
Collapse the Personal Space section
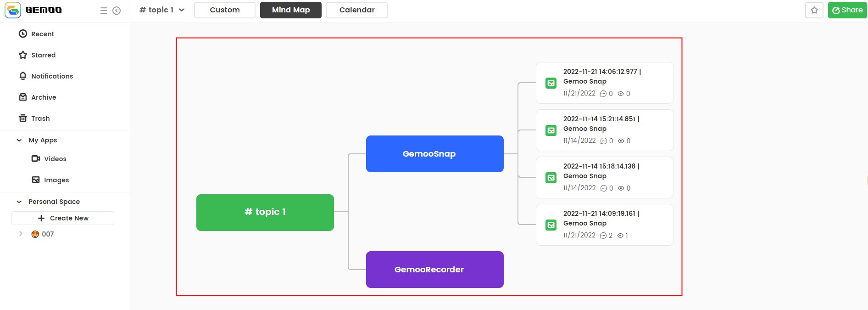pyautogui.click(x=19, y=202)
